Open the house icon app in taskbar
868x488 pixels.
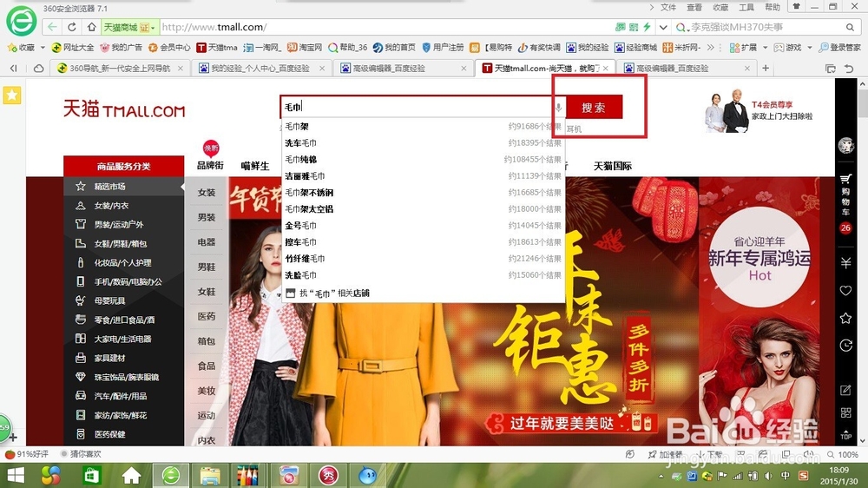[x=131, y=475]
